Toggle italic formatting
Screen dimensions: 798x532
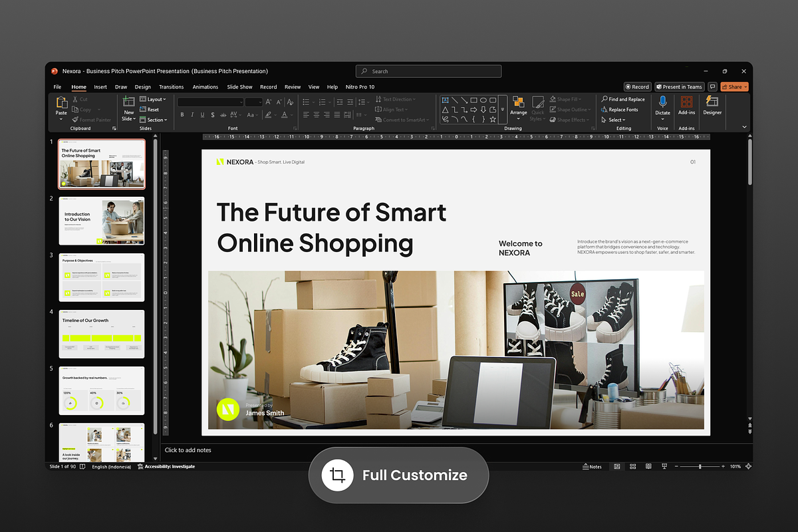click(x=192, y=114)
